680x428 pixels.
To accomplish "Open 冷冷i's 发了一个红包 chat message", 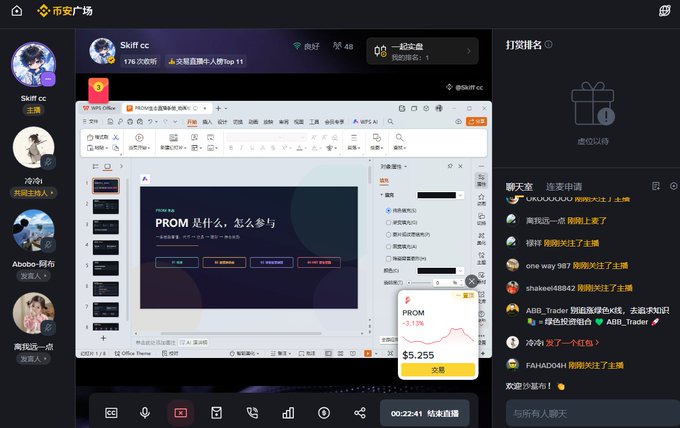I will pos(572,343).
